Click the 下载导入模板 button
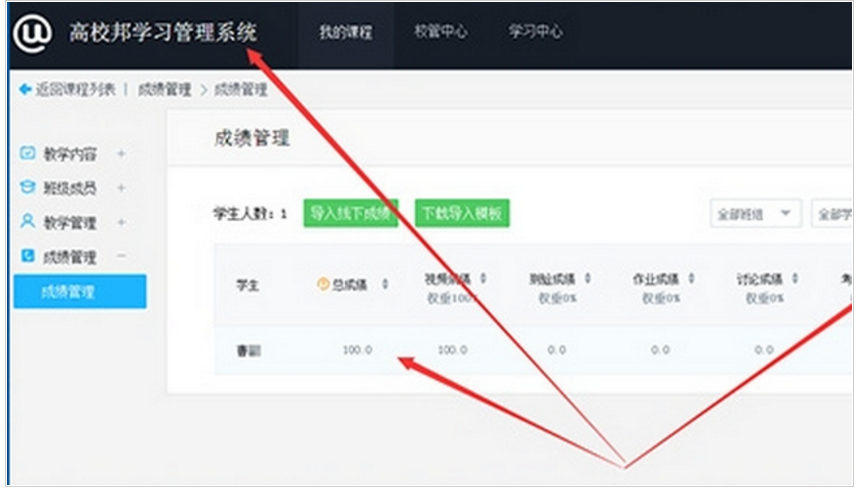 (x=462, y=213)
